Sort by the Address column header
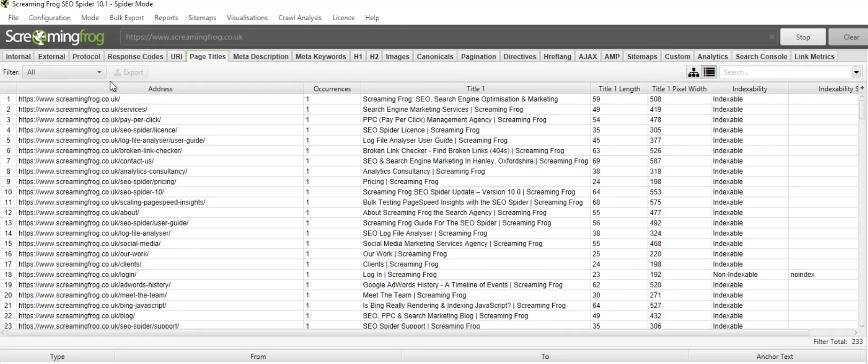 pyautogui.click(x=160, y=89)
